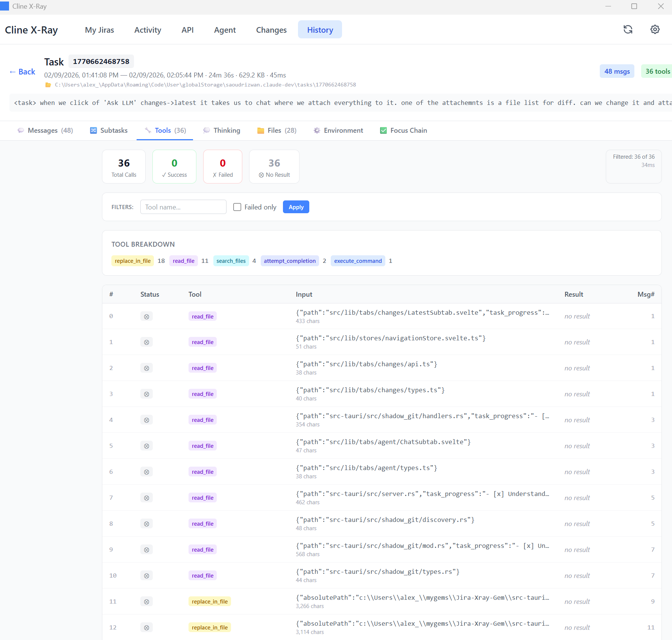Click the Messages speech bubble icon
The width and height of the screenshot is (672, 640).
(x=21, y=130)
